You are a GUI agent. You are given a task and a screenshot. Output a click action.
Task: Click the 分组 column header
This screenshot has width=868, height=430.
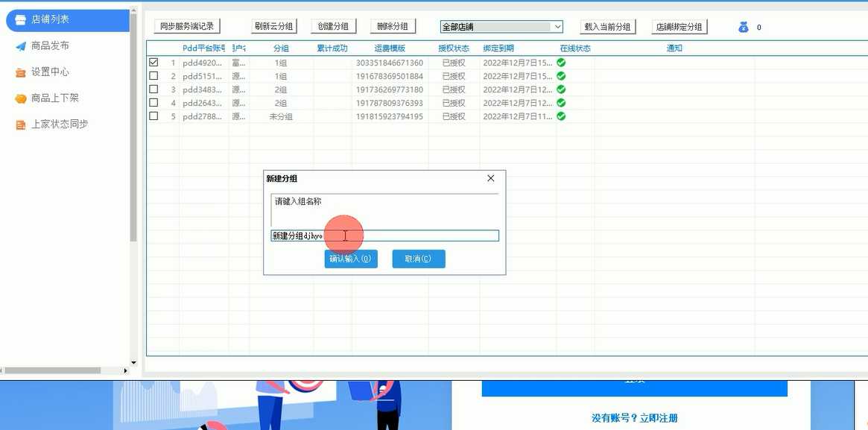(281, 48)
